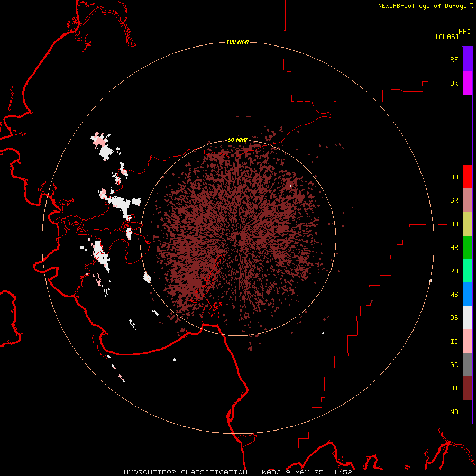Click the ND legend label
The image size is (476, 476).
454,412
